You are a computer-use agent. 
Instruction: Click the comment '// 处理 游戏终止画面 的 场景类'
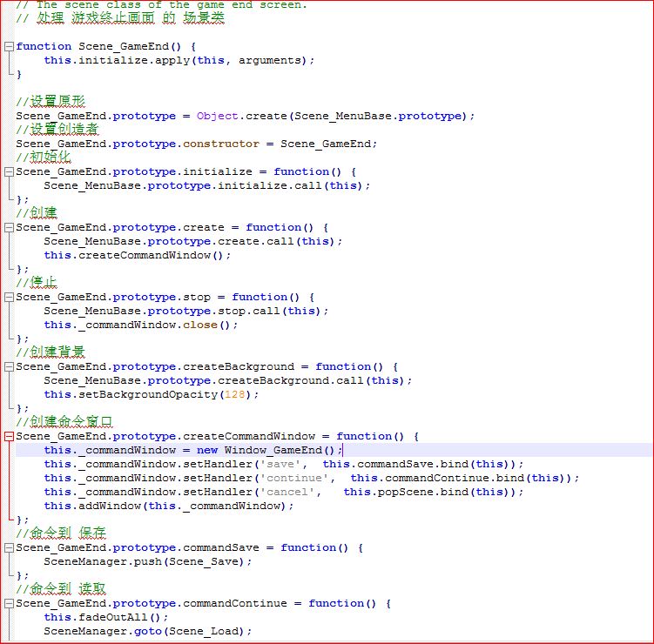[120, 18]
